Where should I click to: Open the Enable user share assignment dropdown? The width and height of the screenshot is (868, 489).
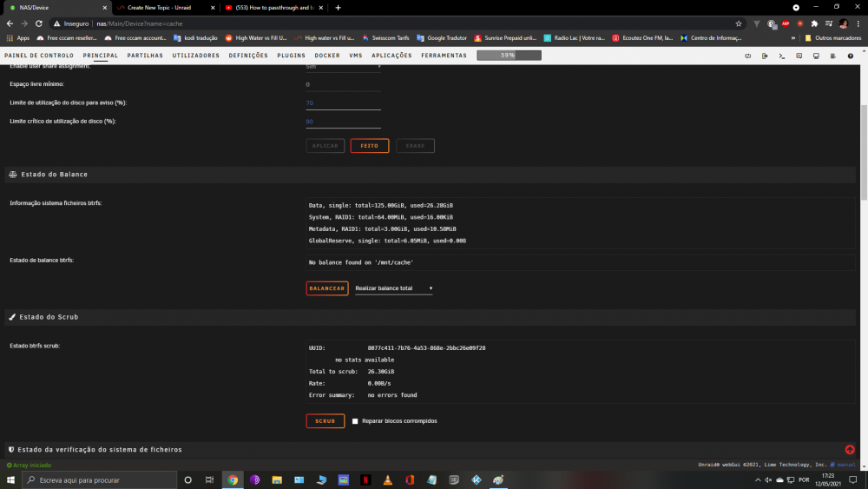tap(343, 67)
